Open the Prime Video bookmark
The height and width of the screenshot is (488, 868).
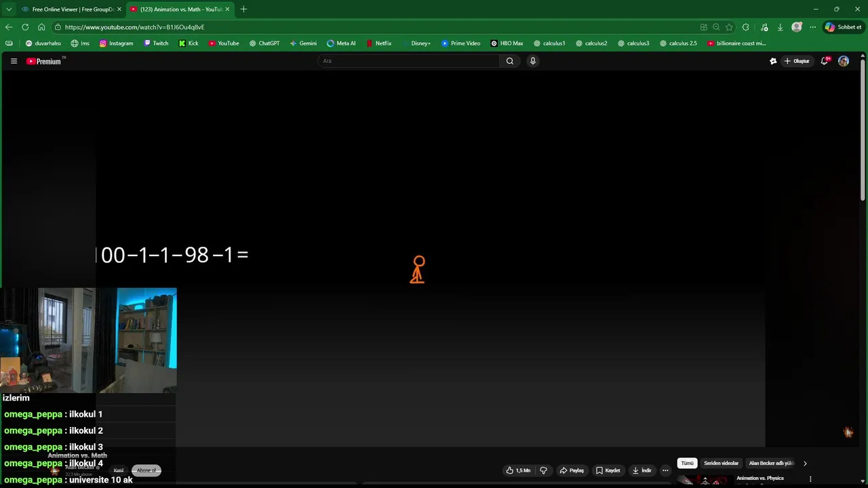coord(461,43)
